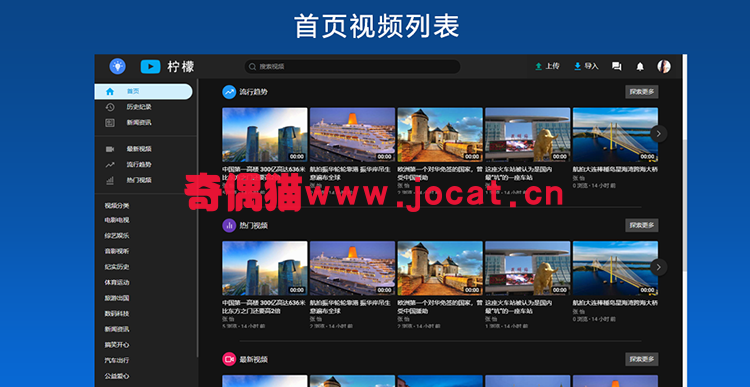Click the green 上传 upload arrow icon
Image resolution: width=750 pixels, height=387 pixels.
(539, 66)
